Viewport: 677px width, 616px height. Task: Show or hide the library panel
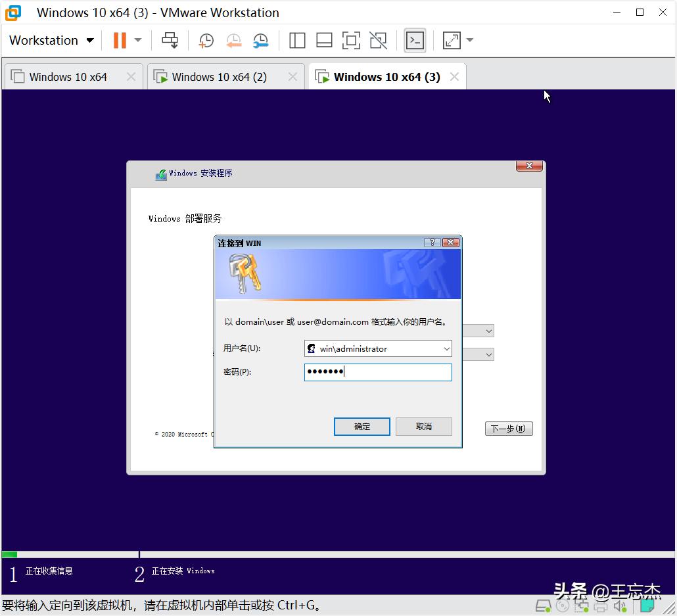(297, 40)
